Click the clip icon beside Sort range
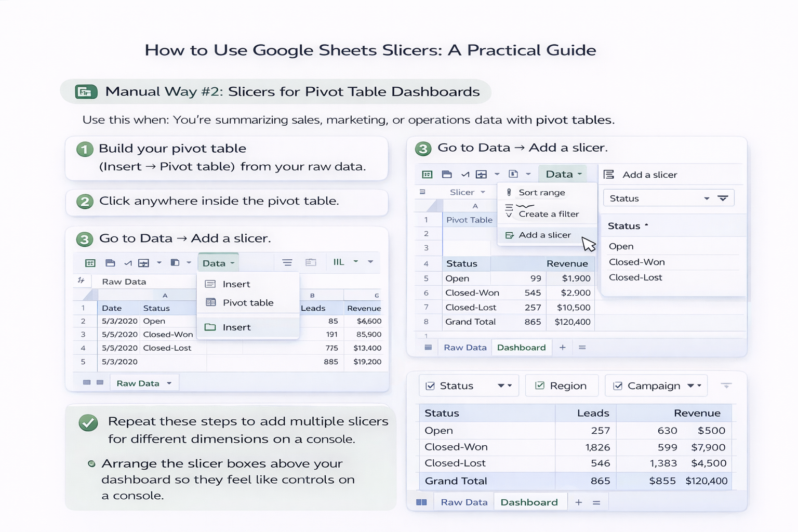 (509, 192)
